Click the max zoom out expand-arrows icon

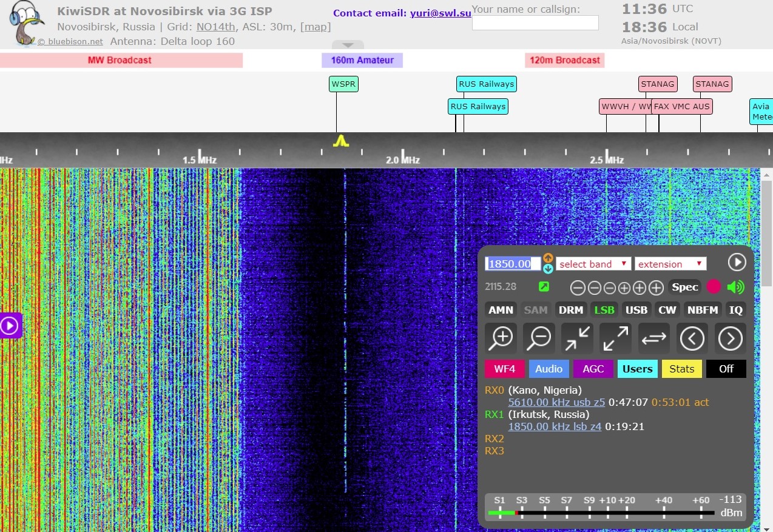(615, 338)
